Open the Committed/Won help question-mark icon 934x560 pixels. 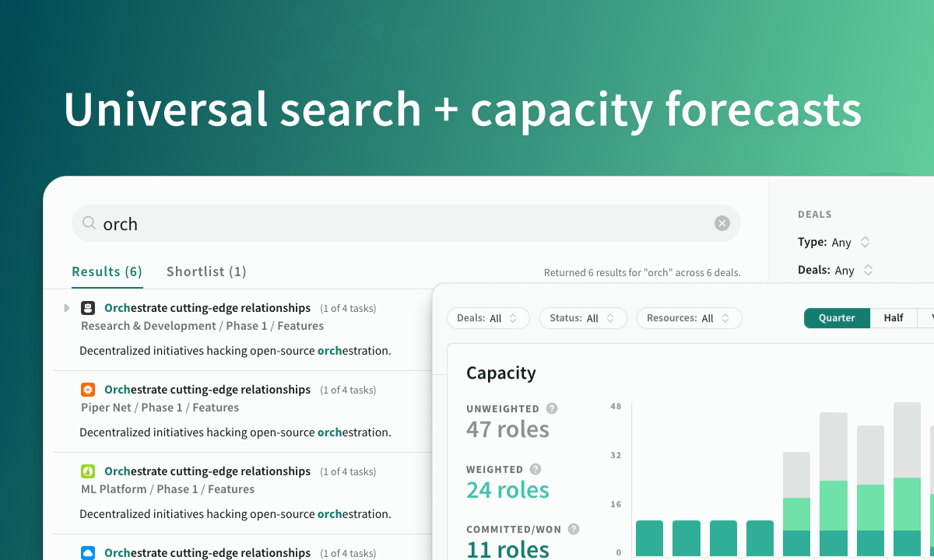[x=574, y=529]
